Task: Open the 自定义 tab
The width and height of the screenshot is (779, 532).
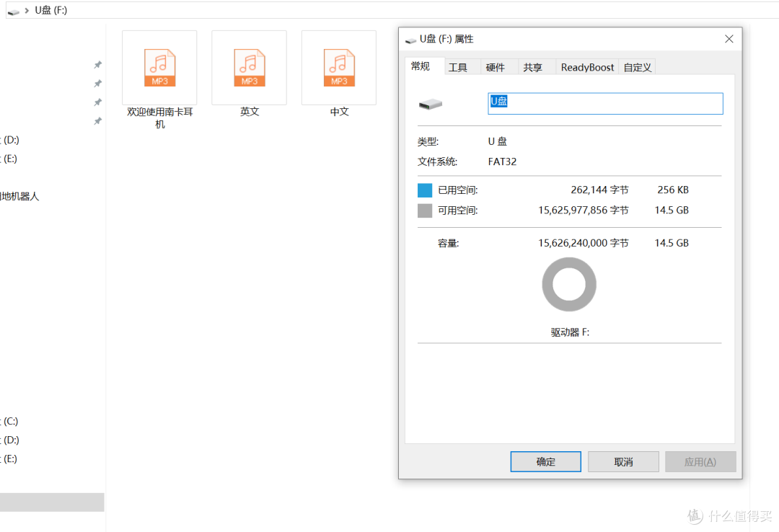Action: (x=638, y=68)
